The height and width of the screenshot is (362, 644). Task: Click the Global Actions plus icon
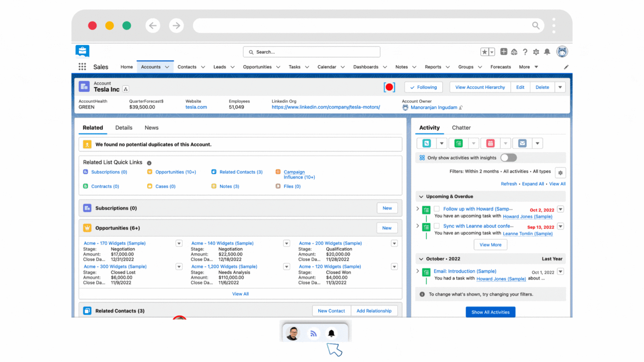(x=504, y=52)
